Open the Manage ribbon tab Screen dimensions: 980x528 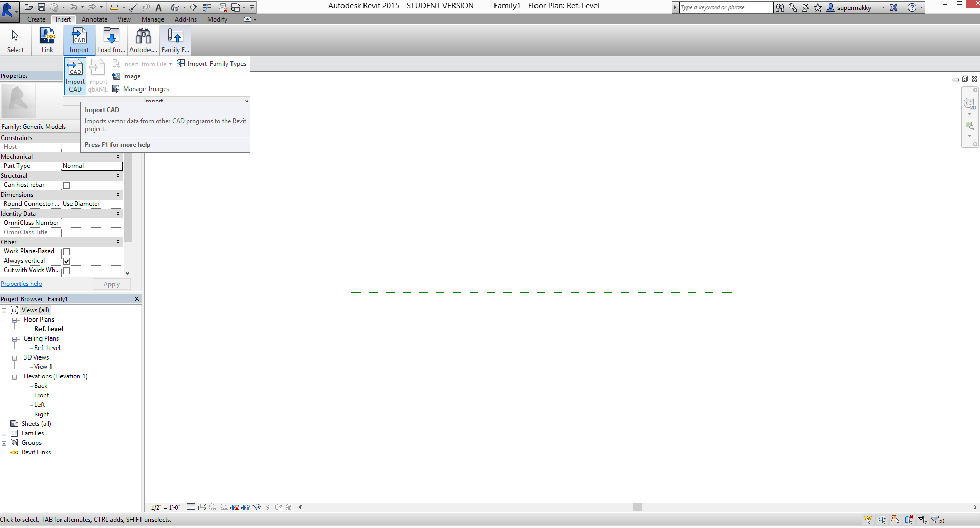pyautogui.click(x=153, y=19)
